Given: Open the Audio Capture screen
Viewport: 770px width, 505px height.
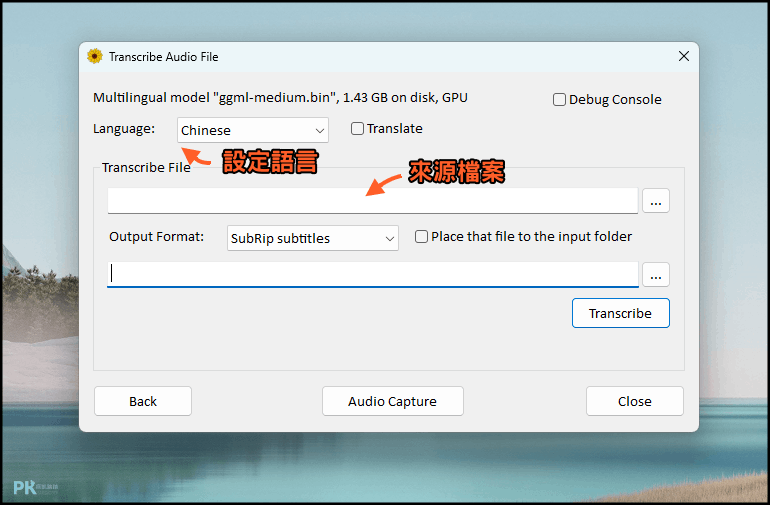Looking at the screenshot, I should (x=392, y=401).
